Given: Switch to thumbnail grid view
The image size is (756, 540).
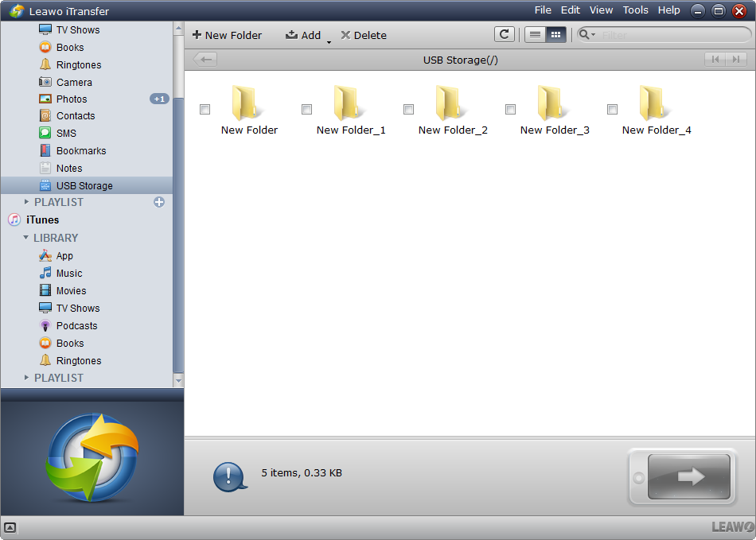Looking at the screenshot, I should pos(555,34).
